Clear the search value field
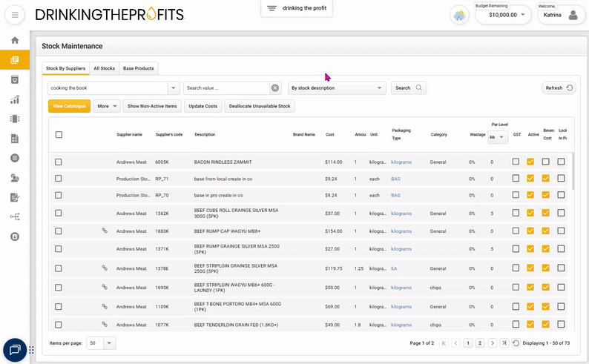 (275, 87)
